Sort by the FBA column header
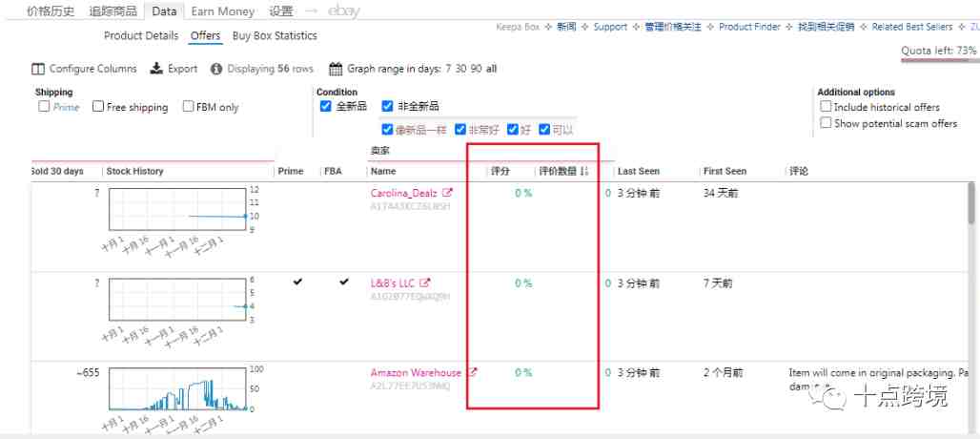The height and width of the screenshot is (439, 980). pos(333,171)
